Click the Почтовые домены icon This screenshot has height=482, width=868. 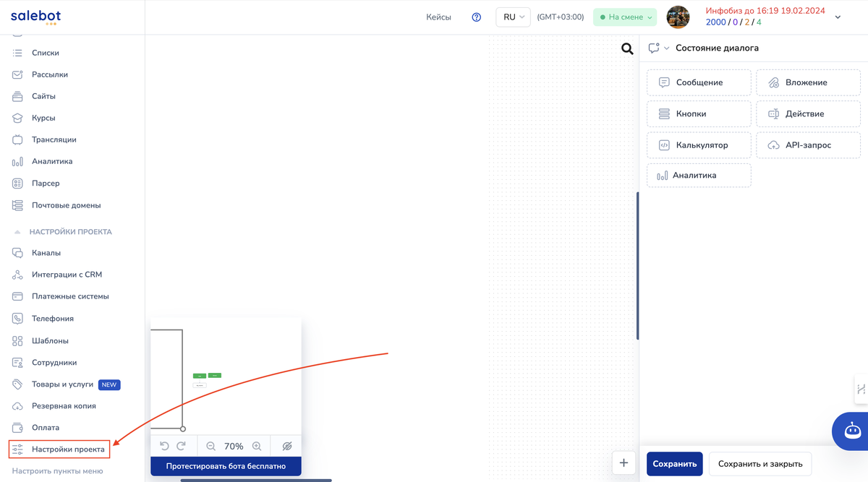[17, 205]
